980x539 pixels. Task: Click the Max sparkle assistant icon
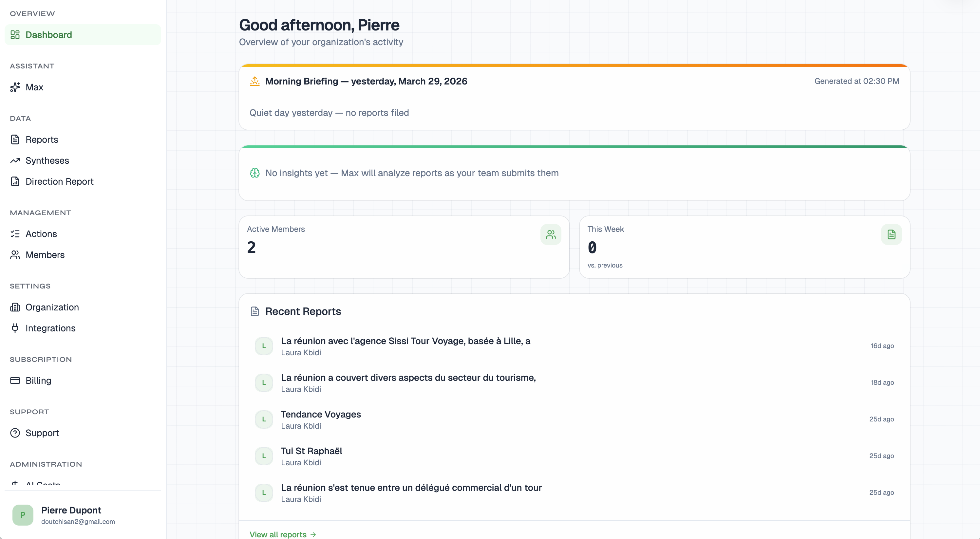pyautogui.click(x=15, y=87)
